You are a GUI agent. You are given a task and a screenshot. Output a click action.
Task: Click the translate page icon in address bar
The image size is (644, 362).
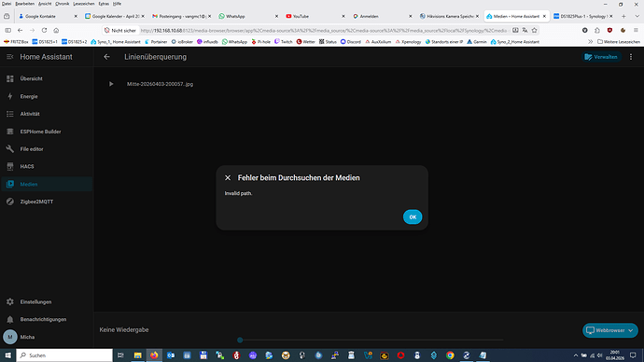pos(525,30)
